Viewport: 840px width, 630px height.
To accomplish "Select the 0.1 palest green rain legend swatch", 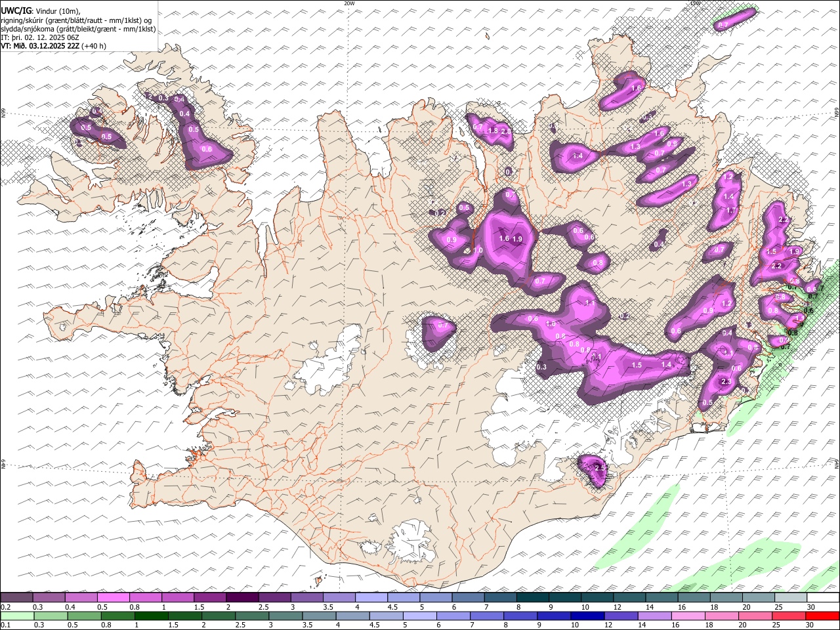I will pos(17,616).
